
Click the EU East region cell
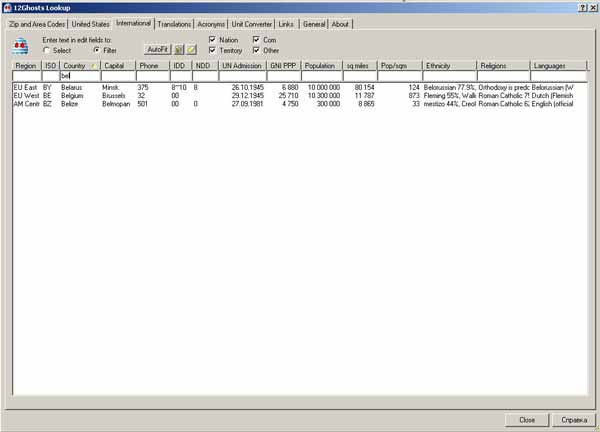pos(25,88)
